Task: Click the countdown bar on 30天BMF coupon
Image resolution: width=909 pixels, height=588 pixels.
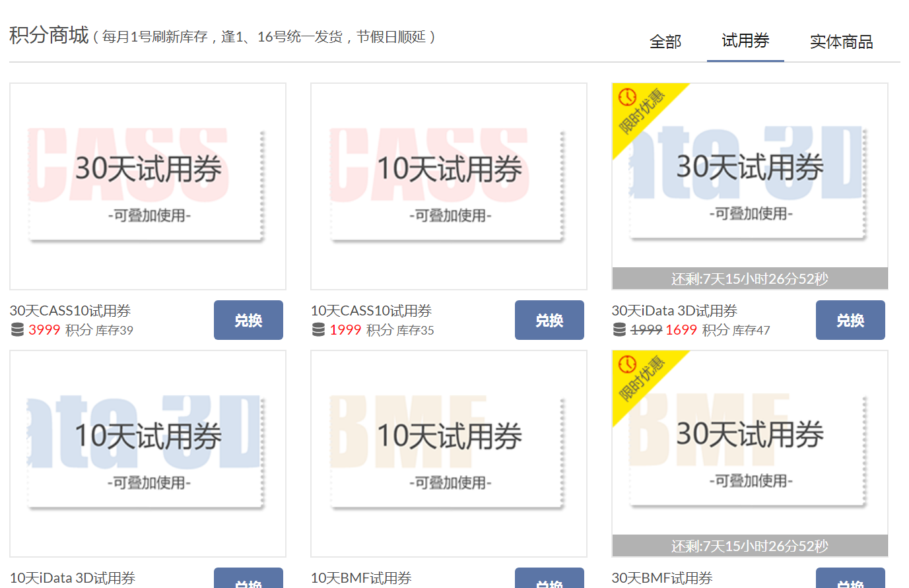Action: click(750, 546)
